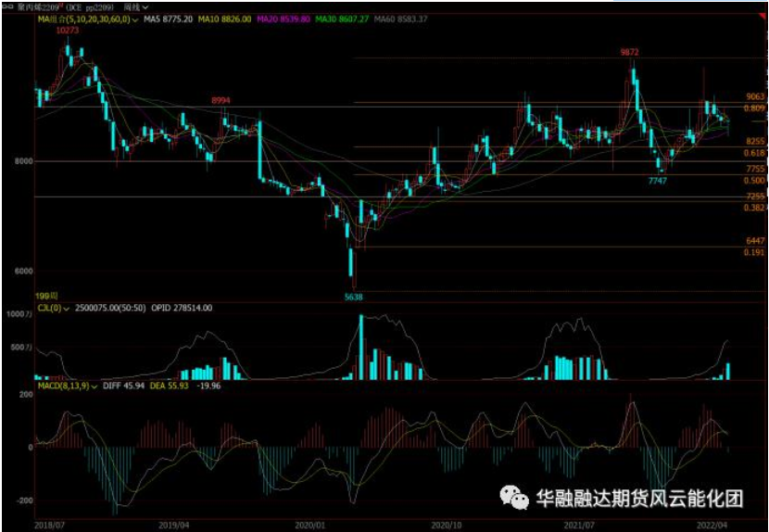Click the -200 label on the MACD axis
The height and width of the screenshot is (532, 769).
pos(24,501)
